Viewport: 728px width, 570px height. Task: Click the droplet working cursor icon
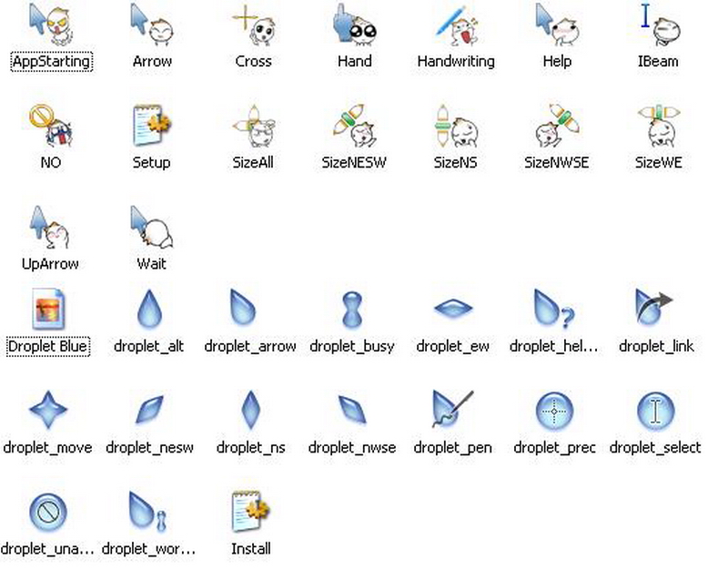click(x=147, y=511)
